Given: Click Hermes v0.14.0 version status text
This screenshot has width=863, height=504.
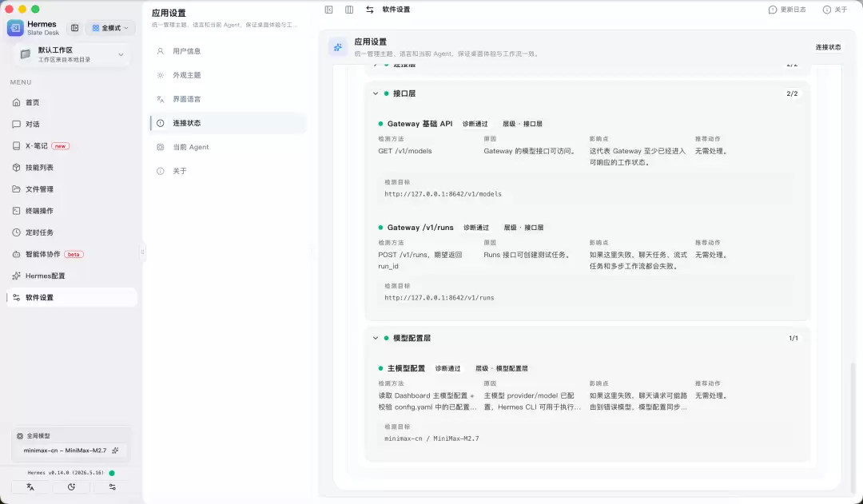Looking at the screenshot, I should tap(66, 473).
